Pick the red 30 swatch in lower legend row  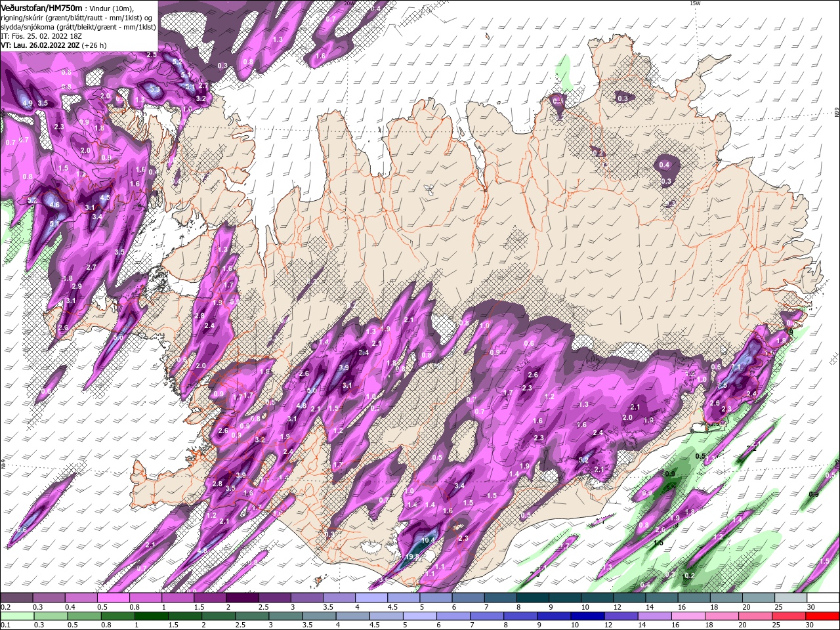click(823, 616)
